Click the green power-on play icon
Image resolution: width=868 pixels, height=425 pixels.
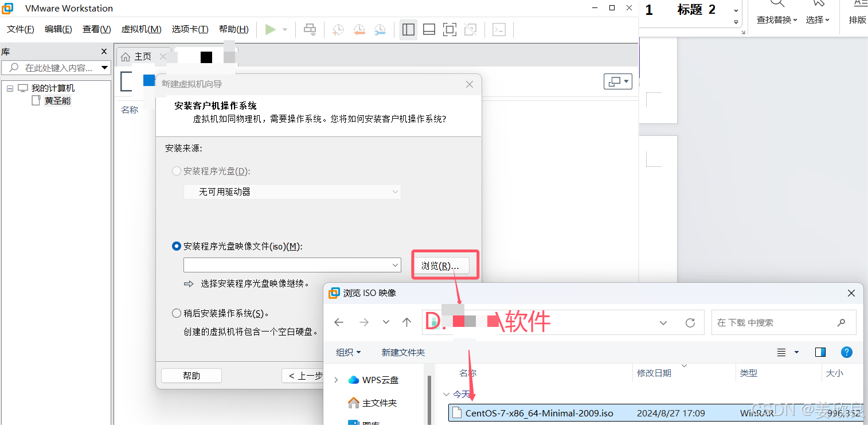coord(271,29)
